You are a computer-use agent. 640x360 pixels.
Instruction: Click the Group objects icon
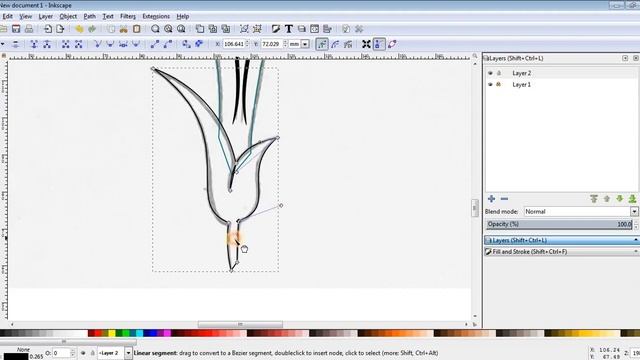tap(244, 29)
